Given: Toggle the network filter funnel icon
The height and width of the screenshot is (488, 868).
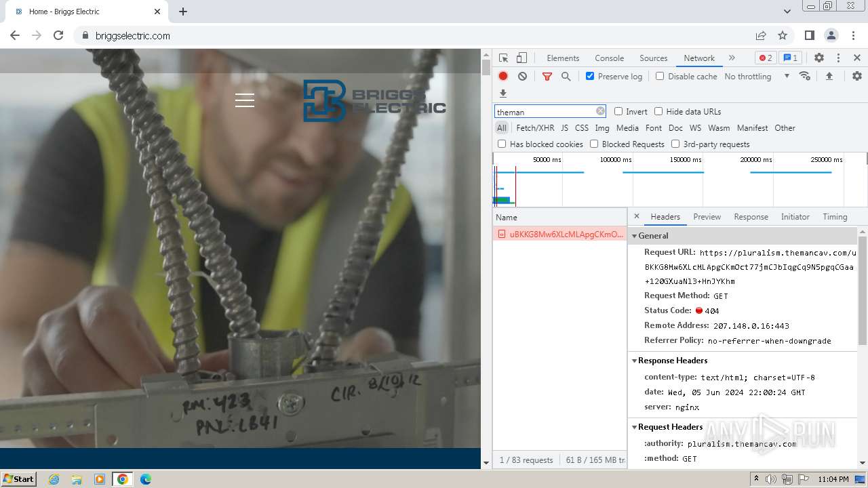Looking at the screenshot, I should point(547,77).
